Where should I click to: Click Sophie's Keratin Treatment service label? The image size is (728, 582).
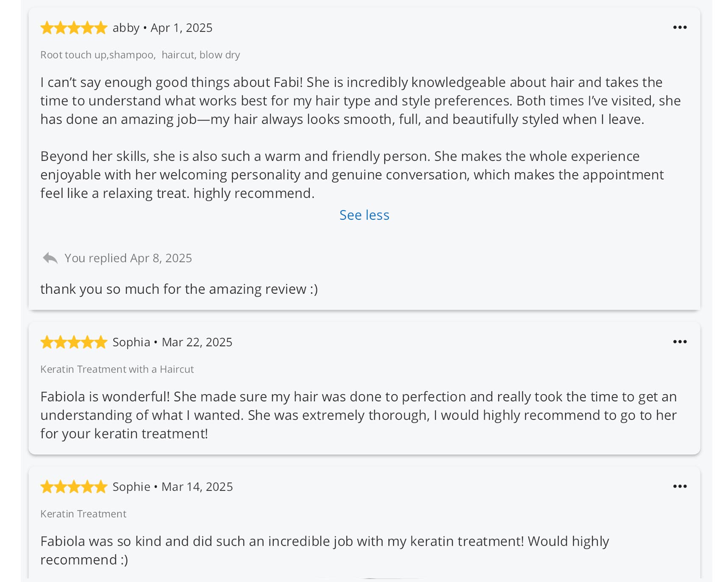point(83,514)
